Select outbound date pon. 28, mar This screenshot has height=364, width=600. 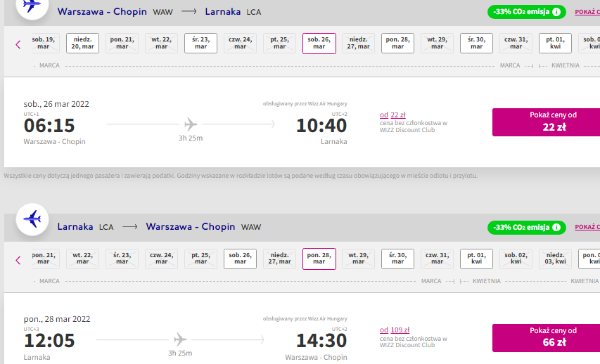click(x=397, y=43)
